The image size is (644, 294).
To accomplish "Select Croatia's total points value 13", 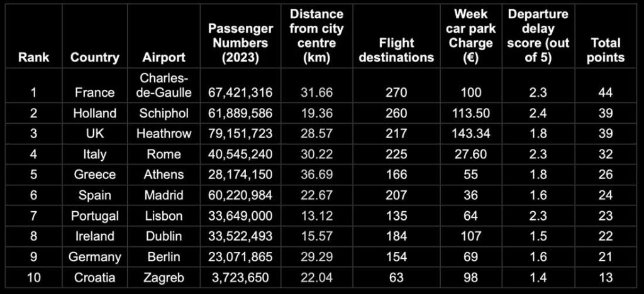I will (605, 278).
